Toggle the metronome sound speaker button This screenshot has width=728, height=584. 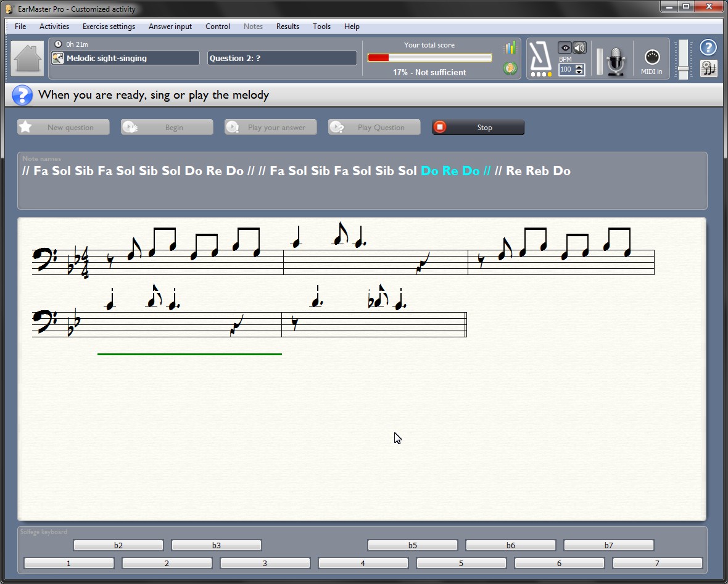coord(579,48)
